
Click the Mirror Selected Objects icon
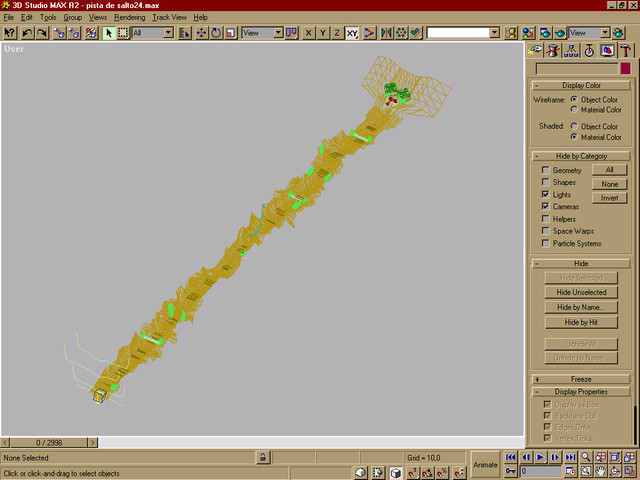(386, 33)
